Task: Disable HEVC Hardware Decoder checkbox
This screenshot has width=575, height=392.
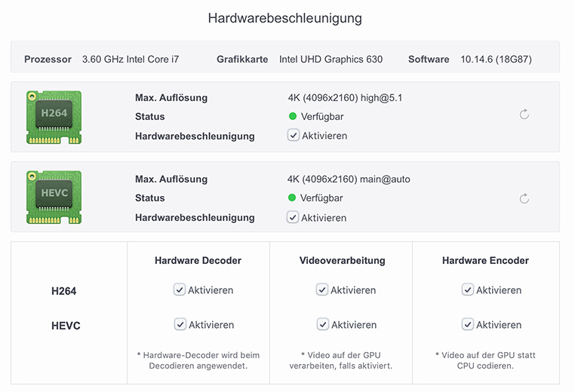Action: [180, 324]
